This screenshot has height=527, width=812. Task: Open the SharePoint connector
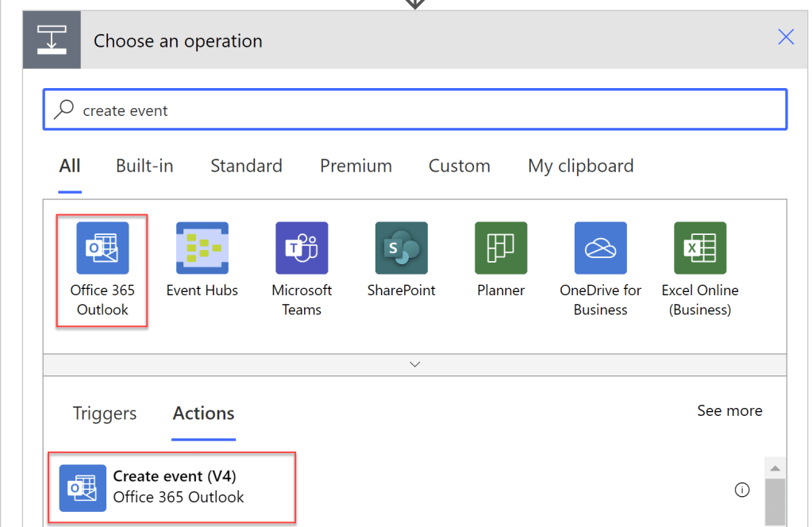[401, 248]
